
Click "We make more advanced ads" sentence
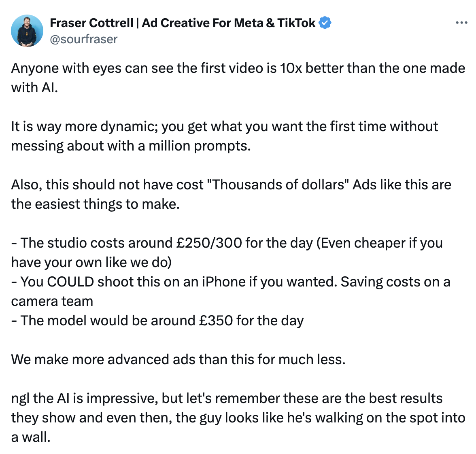tap(178, 360)
